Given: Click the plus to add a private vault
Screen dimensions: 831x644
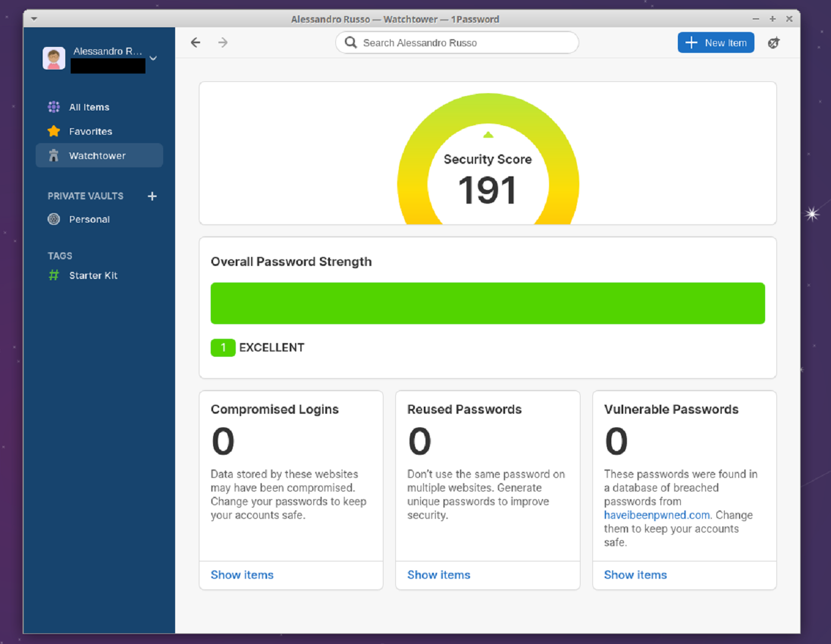Looking at the screenshot, I should (x=152, y=196).
